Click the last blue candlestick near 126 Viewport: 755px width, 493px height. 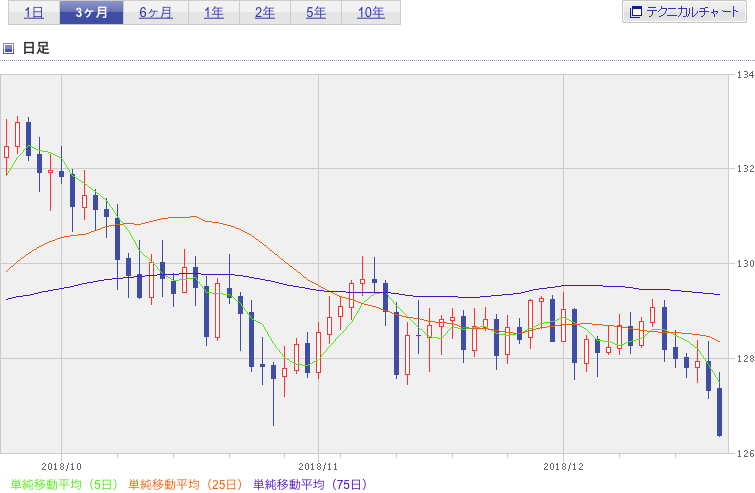719,412
